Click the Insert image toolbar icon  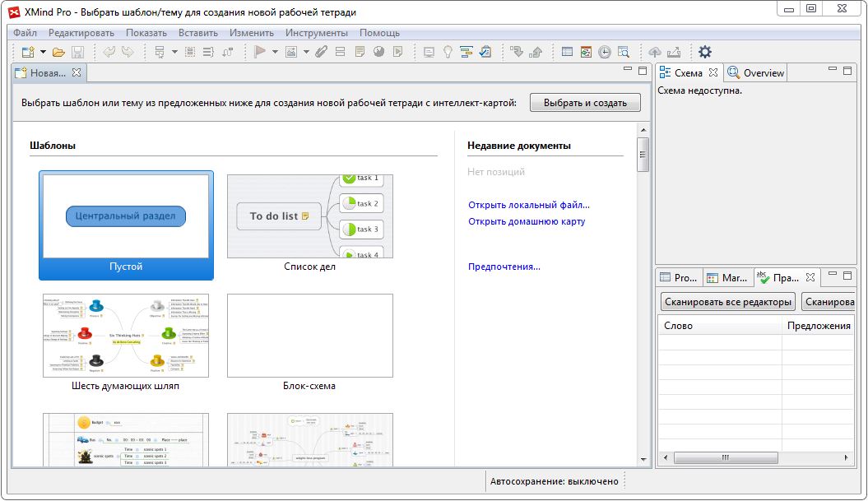pos(291,52)
